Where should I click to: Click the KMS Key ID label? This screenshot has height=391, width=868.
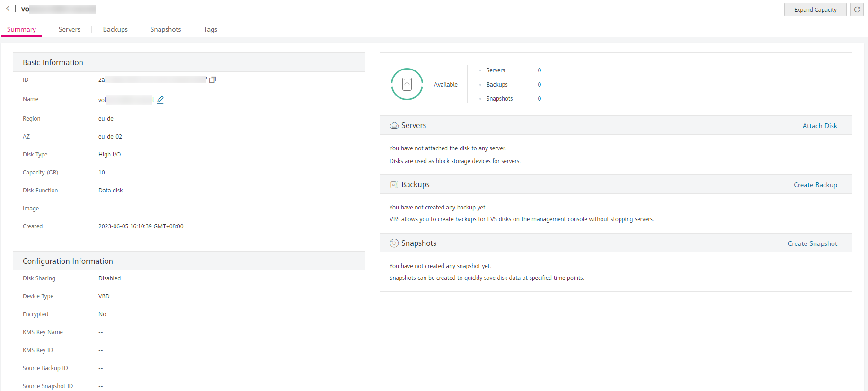point(38,350)
